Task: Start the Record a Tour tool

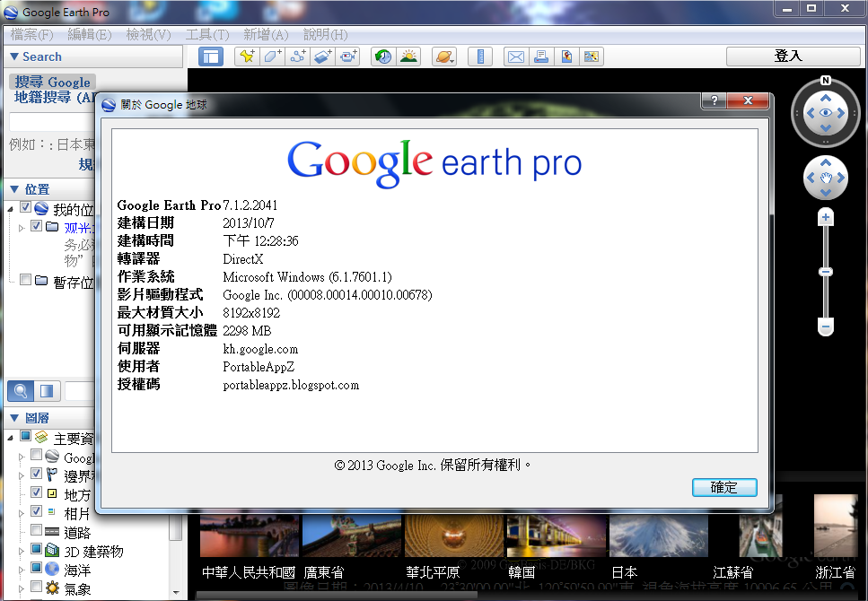Action: [349, 57]
